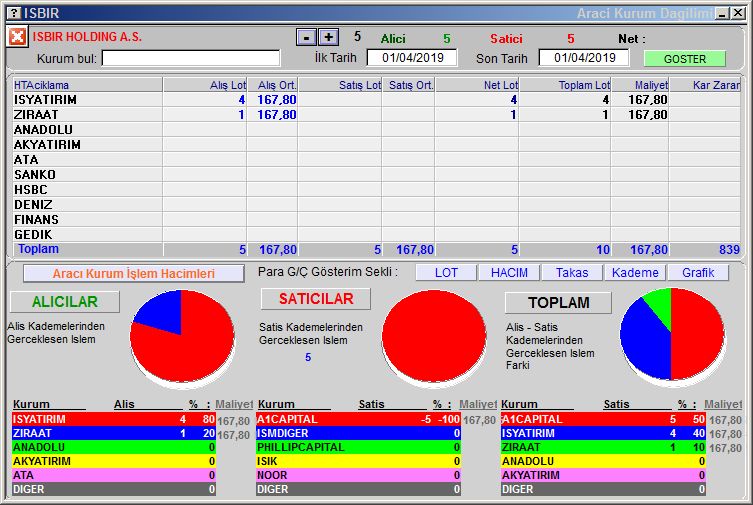Close the Araci Kurum Dagilimi window
The width and height of the screenshot is (753, 505).
(x=738, y=13)
